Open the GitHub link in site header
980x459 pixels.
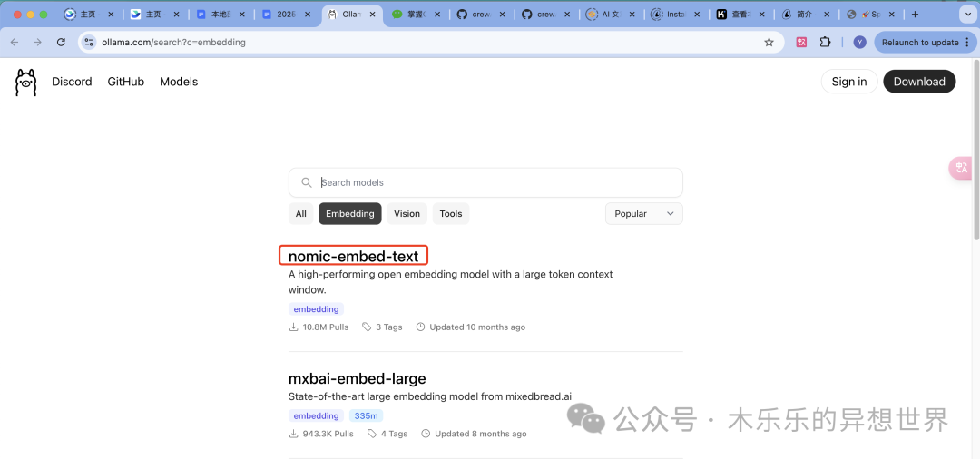coord(125,82)
